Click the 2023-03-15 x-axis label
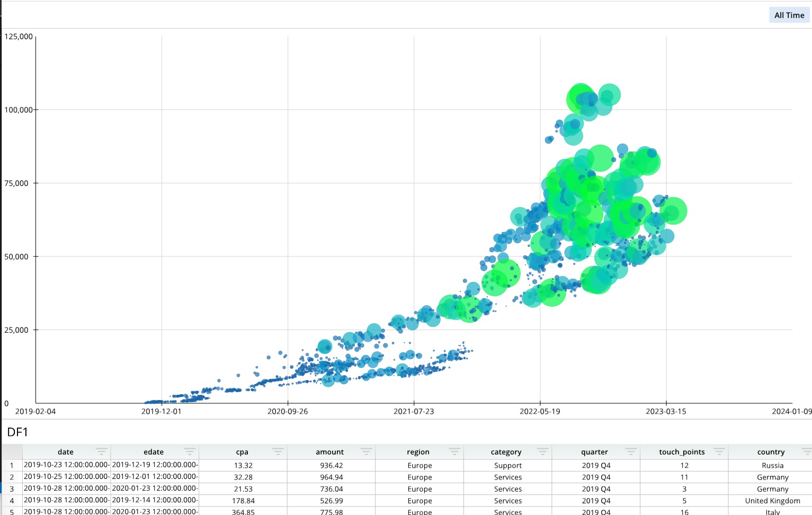 click(x=666, y=411)
